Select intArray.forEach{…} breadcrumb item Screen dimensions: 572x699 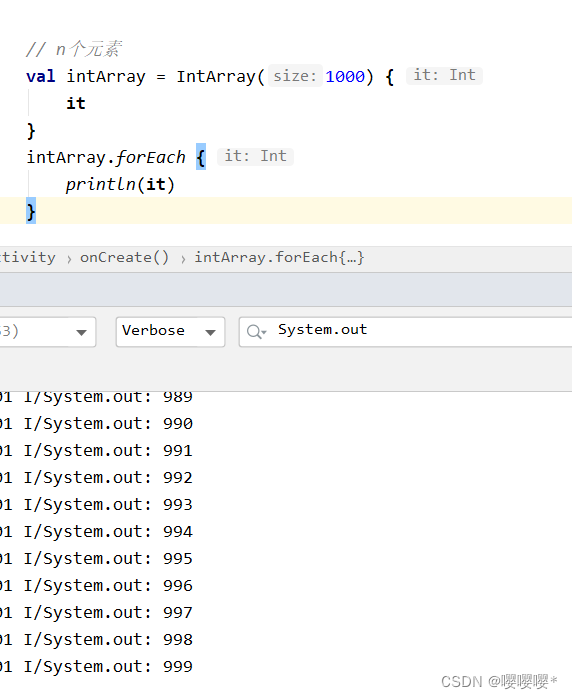[x=279, y=258]
